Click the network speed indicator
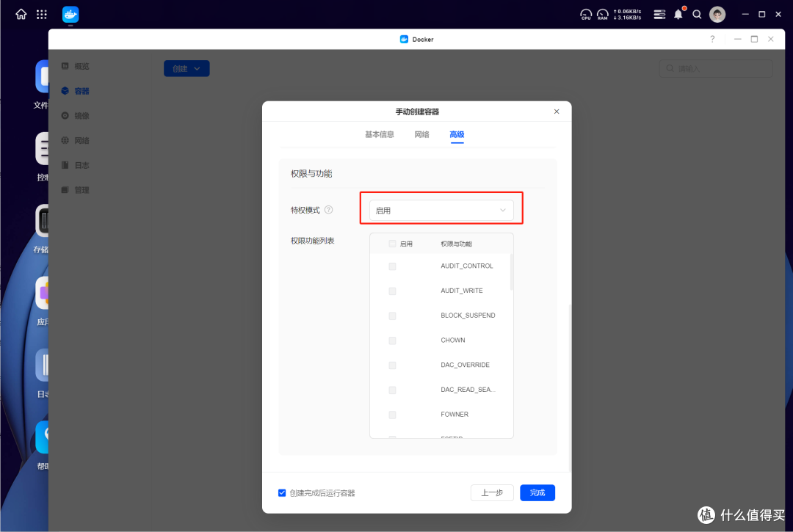 tap(627, 14)
